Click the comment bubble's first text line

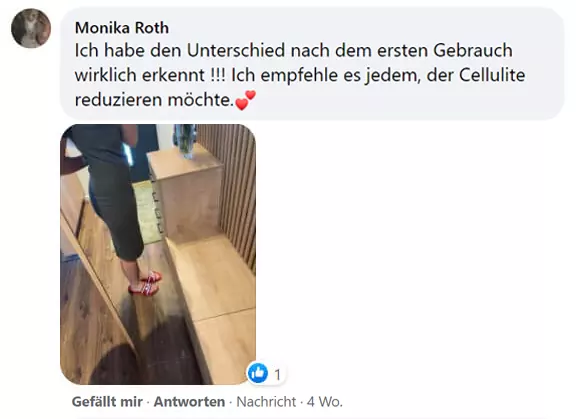coord(294,50)
